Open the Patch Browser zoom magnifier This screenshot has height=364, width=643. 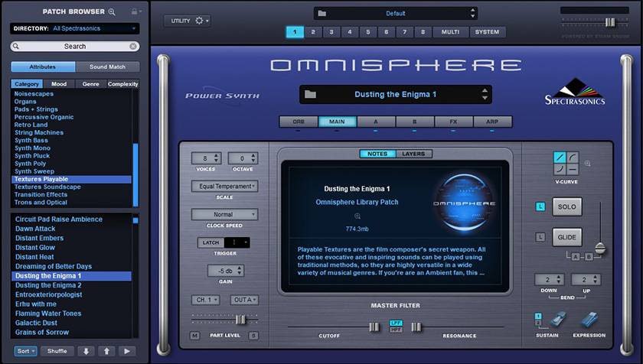(x=112, y=12)
